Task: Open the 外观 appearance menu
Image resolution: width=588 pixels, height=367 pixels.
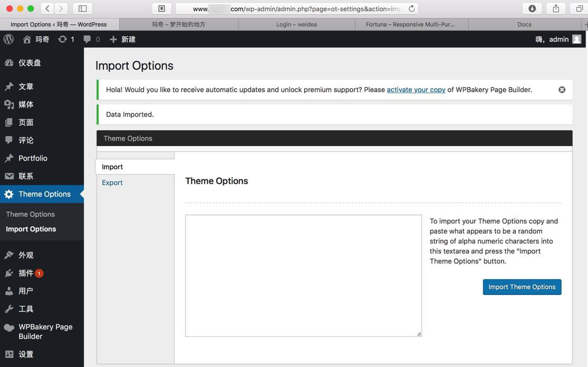Action: pos(42,255)
